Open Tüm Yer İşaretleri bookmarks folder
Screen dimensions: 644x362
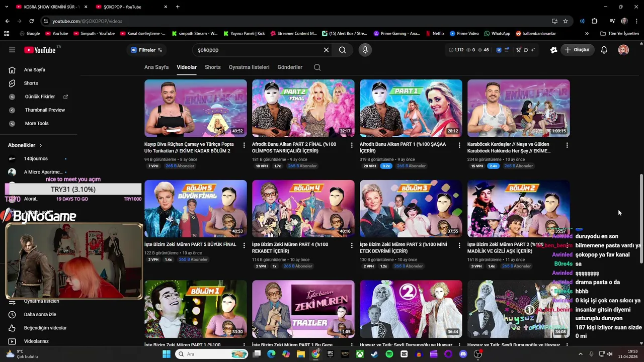[x=619, y=33]
